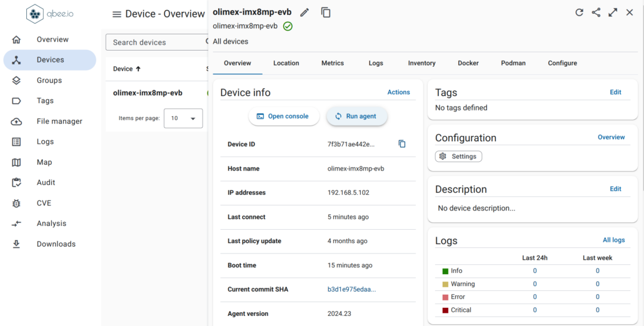
Task: Click the Tags label icon in sidebar
Action: [x=16, y=101]
